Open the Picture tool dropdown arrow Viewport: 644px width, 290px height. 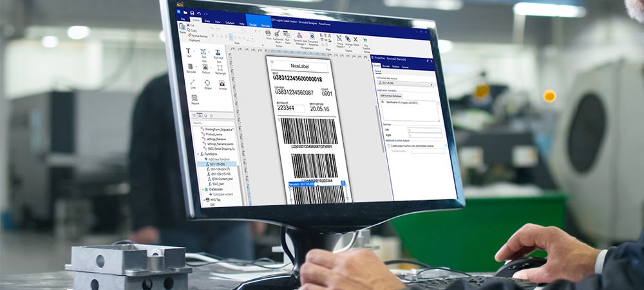point(211,68)
